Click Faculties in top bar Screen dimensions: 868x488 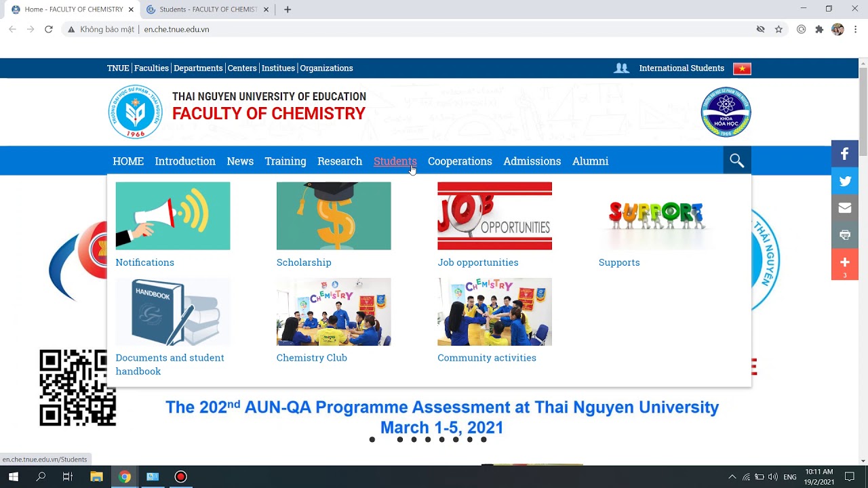coord(151,68)
